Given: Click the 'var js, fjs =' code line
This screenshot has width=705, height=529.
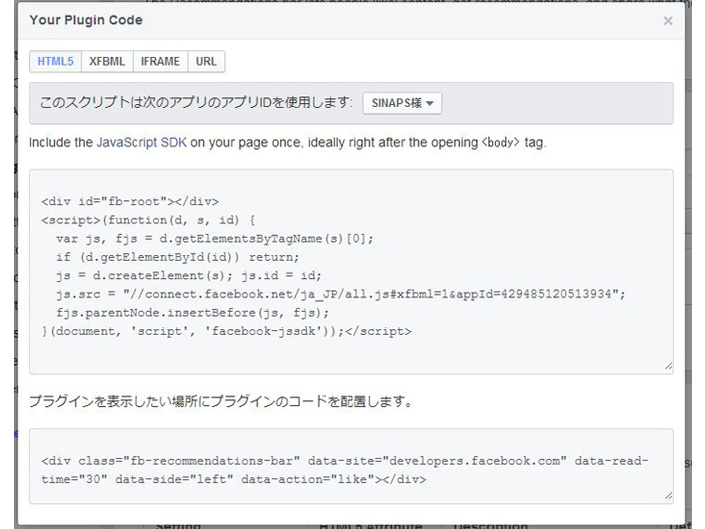Looking at the screenshot, I should click(x=214, y=238).
